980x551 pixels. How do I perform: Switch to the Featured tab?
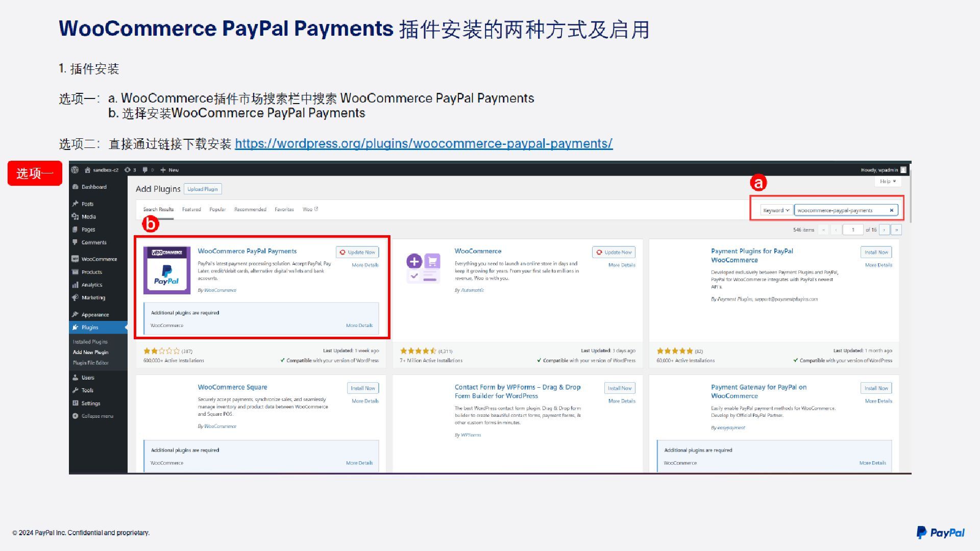[x=191, y=209]
